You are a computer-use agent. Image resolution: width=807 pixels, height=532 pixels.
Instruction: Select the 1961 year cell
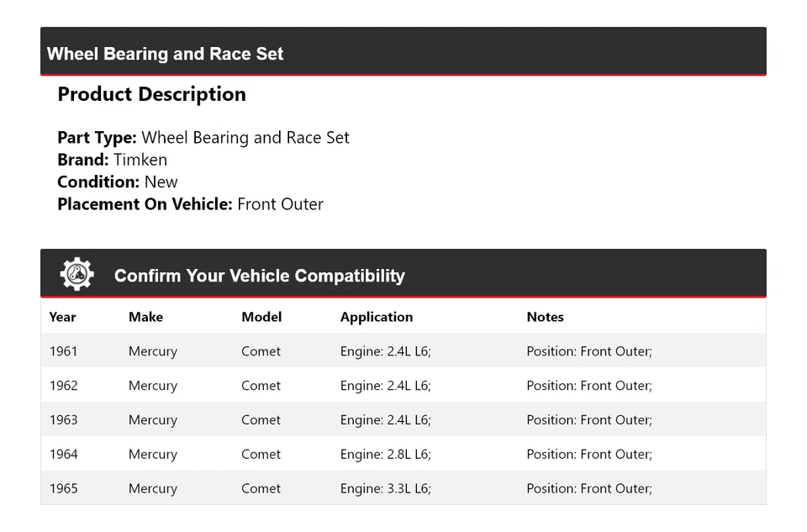coord(63,351)
